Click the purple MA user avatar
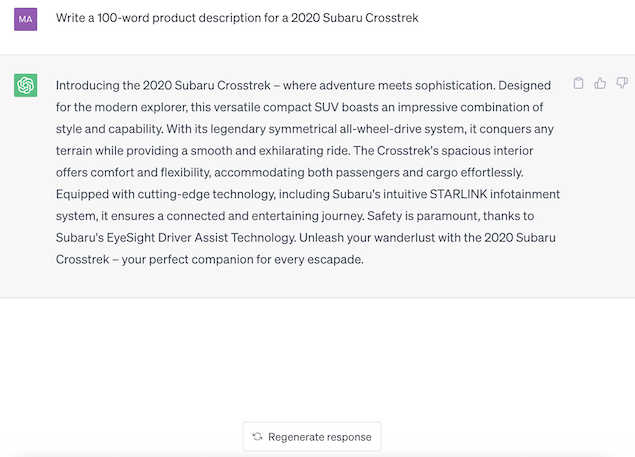The height and width of the screenshot is (457, 635). click(x=26, y=19)
